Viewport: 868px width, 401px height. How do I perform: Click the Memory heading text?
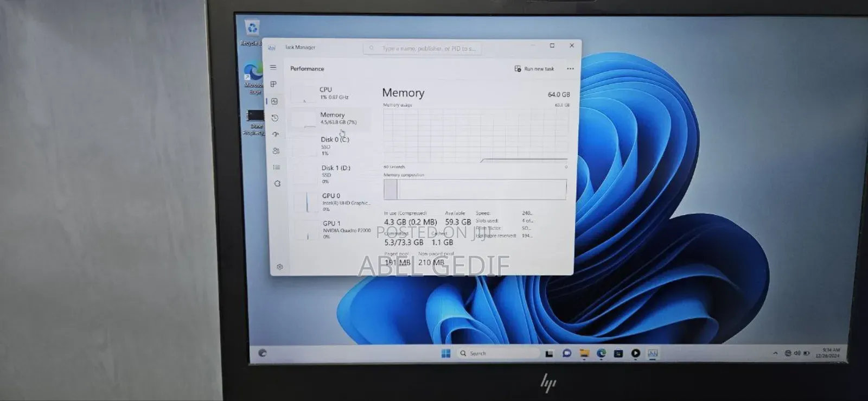coord(403,93)
